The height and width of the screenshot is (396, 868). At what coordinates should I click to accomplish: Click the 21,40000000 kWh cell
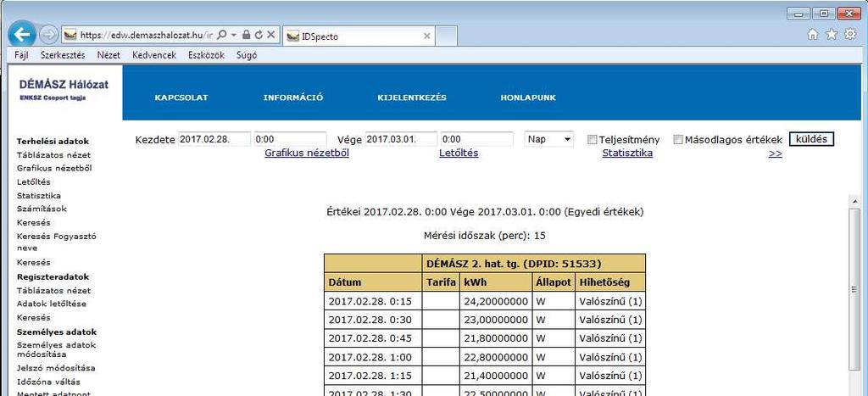click(x=495, y=375)
